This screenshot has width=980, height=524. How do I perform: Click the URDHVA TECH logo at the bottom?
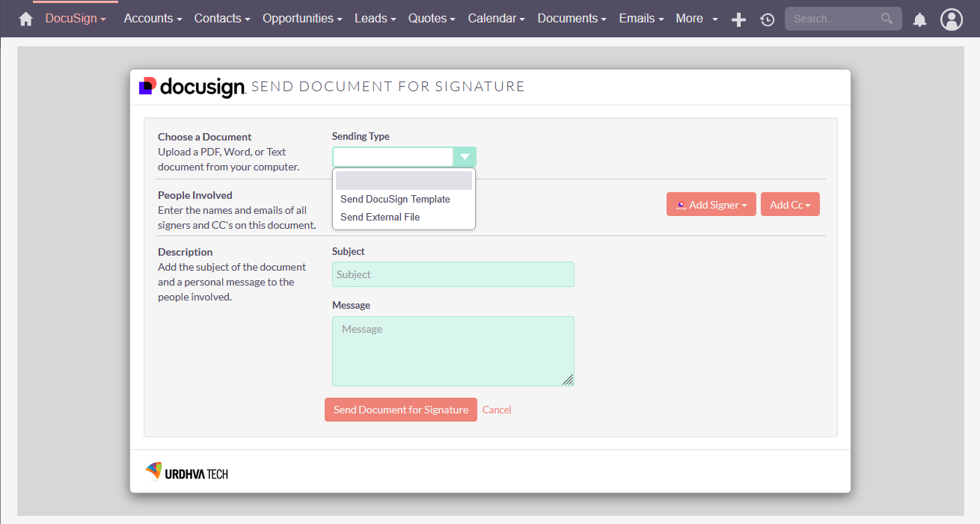[x=186, y=471]
